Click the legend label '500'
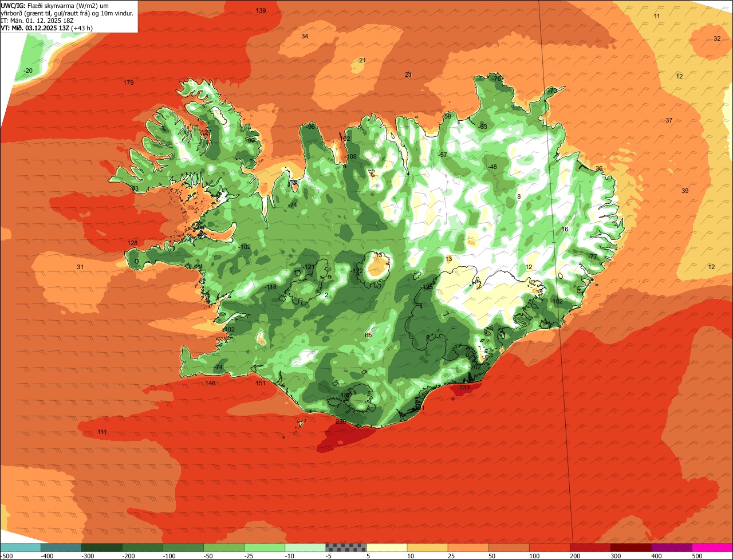733x560 pixels. coord(697,556)
